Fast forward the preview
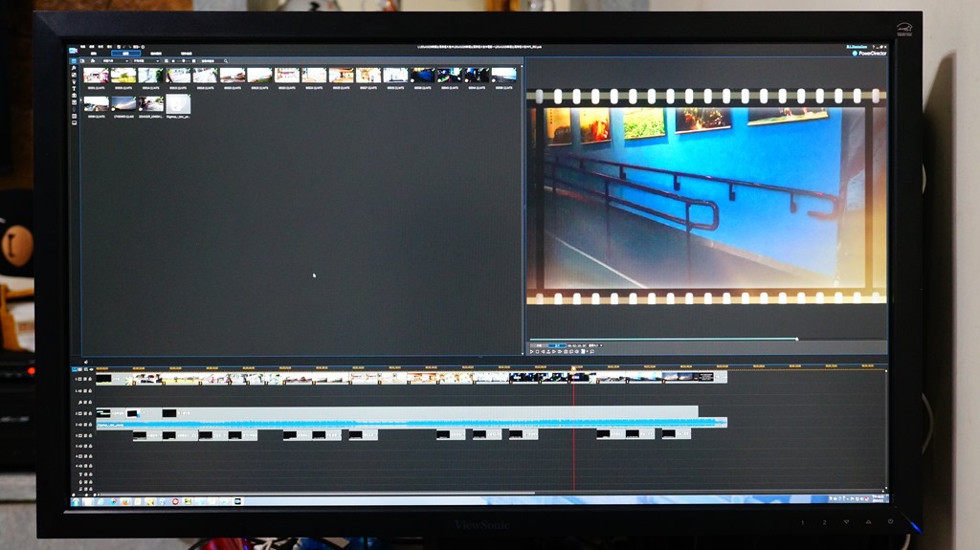Viewport: 980px width, 550px height. tap(560, 352)
